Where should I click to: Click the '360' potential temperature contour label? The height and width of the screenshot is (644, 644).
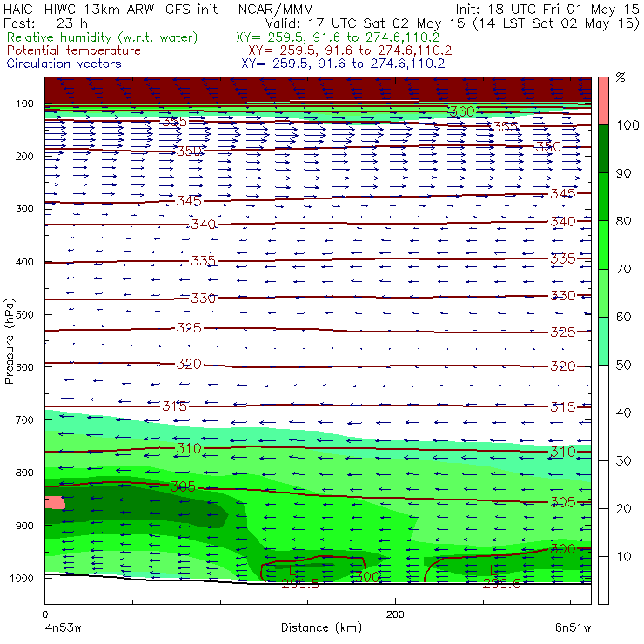tap(462, 111)
